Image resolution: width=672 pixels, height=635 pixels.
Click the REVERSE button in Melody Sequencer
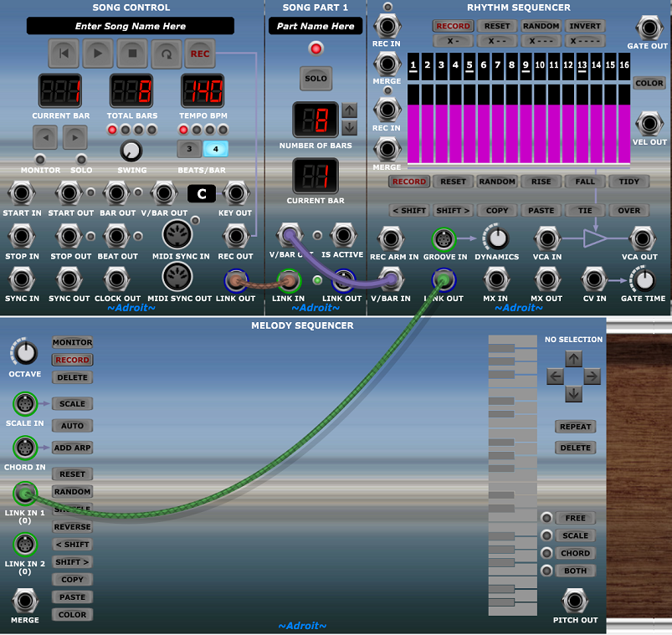[73, 527]
